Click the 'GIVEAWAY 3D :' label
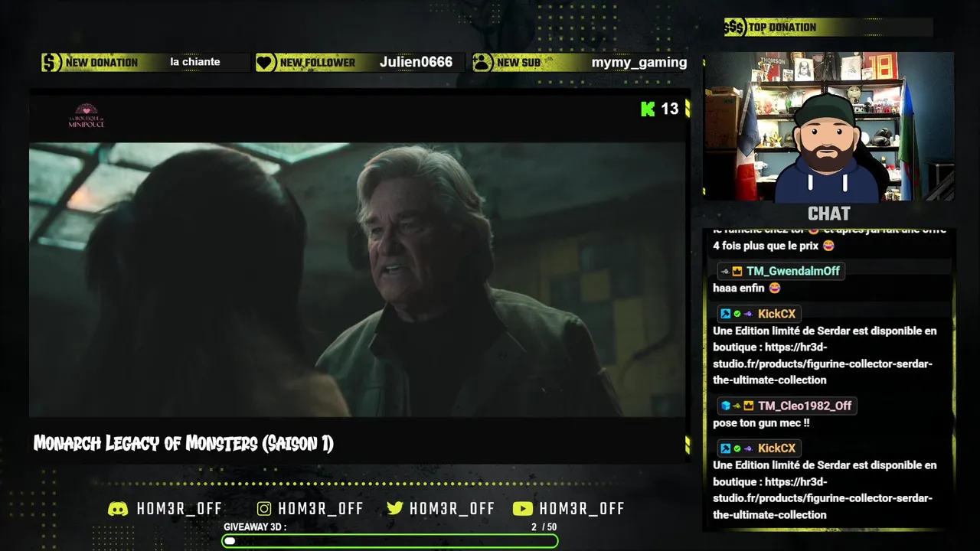980x551 pixels. click(x=255, y=527)
